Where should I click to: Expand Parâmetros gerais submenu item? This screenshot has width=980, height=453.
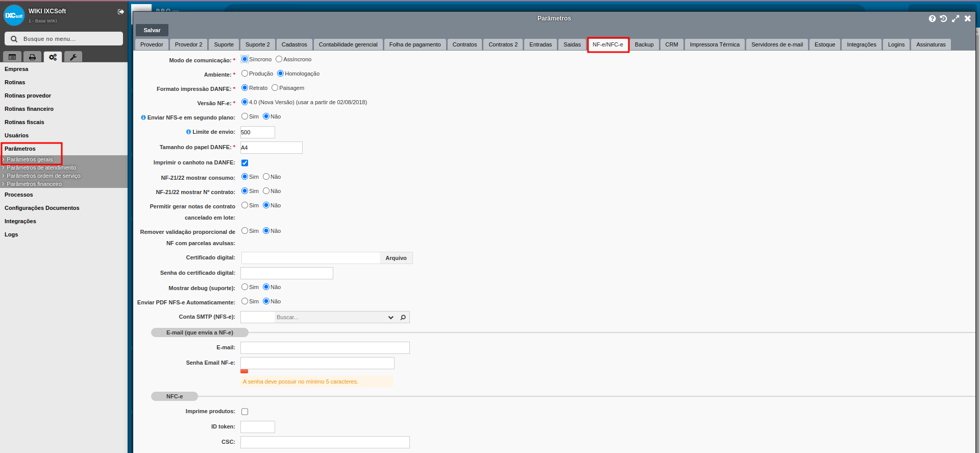(x=30, y=159)
